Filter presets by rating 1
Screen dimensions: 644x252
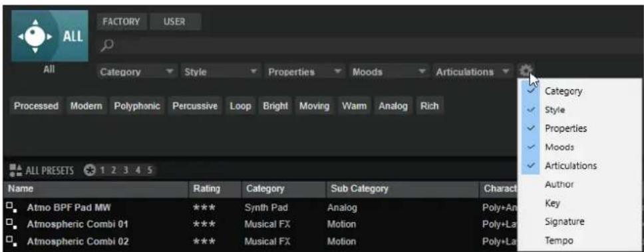[102, 170]
